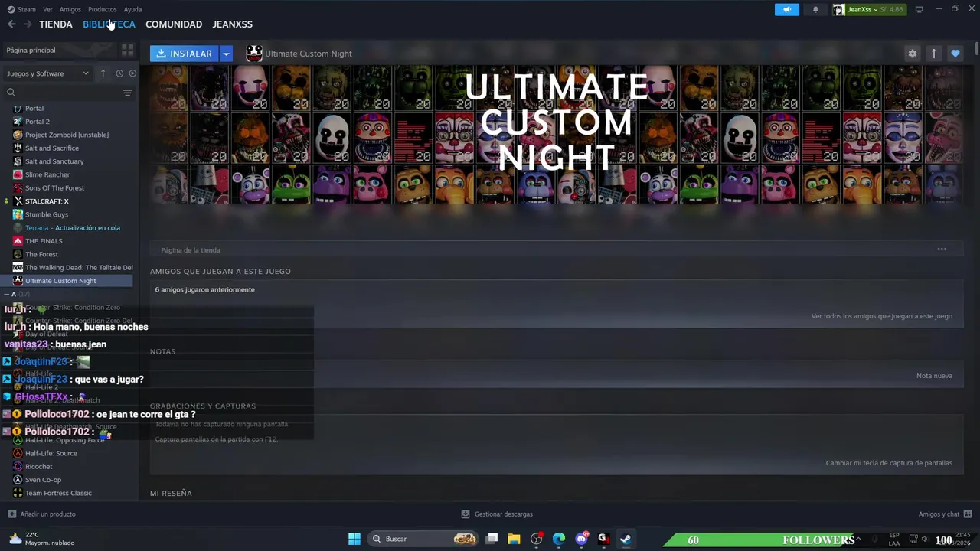Open Amigos y chat

pos(945,514)
